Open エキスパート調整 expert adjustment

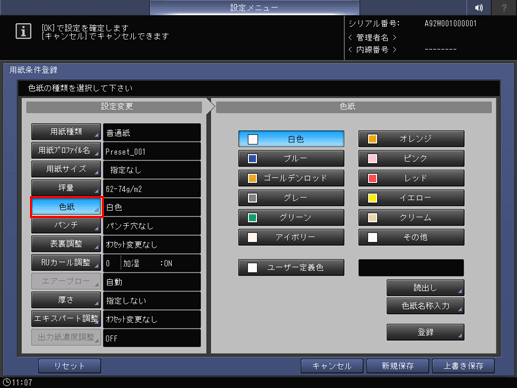click(66, 319)
